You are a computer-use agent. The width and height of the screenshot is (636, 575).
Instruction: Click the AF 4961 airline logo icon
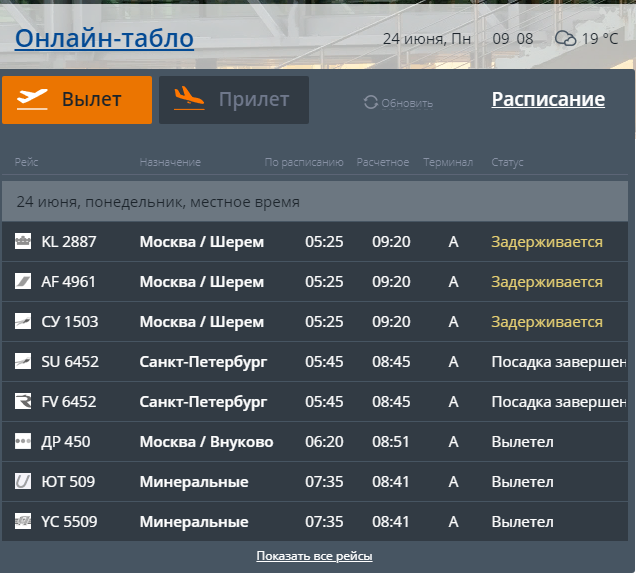click(23, 282)
